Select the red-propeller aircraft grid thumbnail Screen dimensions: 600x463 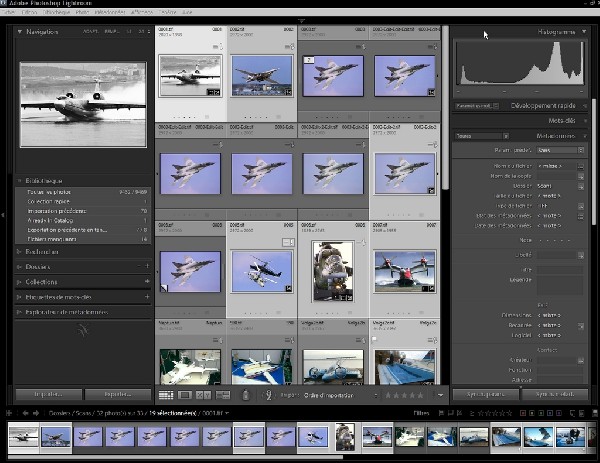pos(405,271)
